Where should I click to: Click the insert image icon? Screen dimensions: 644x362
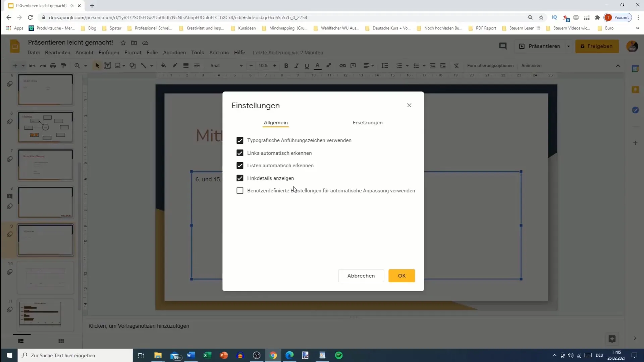[118, 66]
